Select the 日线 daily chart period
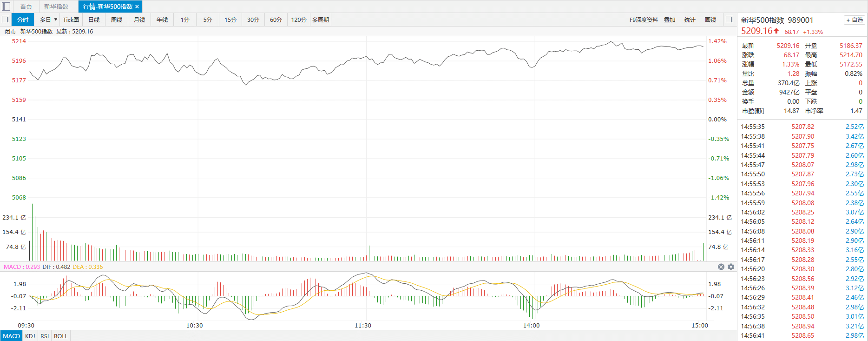 click(94, 20)
